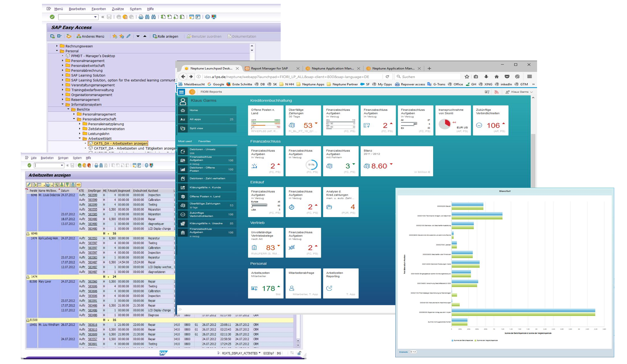The height and width of the screenshot is (364, 627).
Task: Click the customize layout monitor icon in SAP Easy Access
Action: pyautogui.click(x=214, y=17)
